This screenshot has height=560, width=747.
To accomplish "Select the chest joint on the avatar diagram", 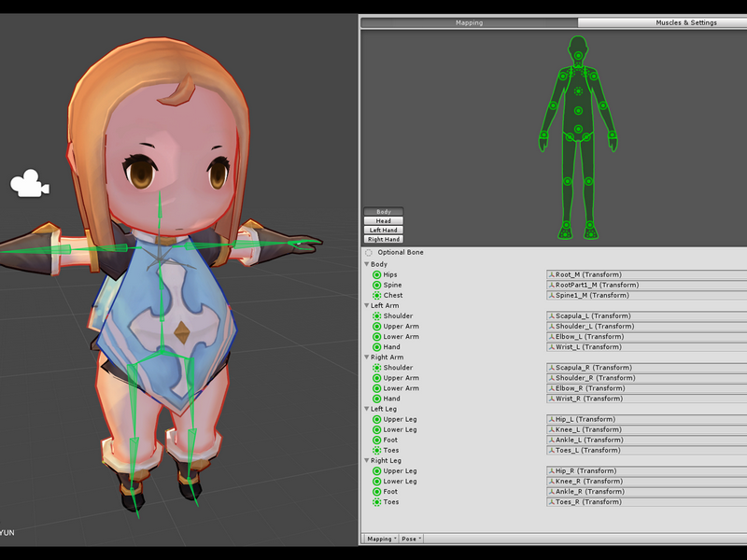I will [578, 91].
